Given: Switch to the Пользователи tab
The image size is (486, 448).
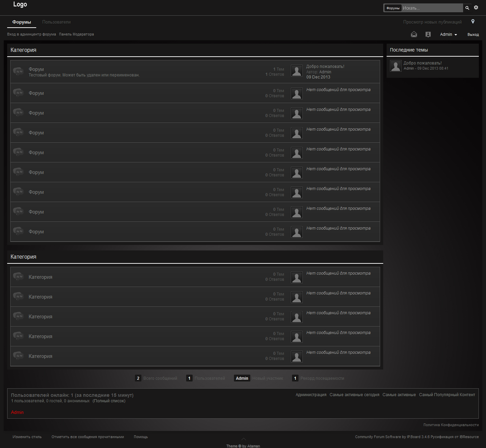Looking at the screenshot, I should click(56, 22).
